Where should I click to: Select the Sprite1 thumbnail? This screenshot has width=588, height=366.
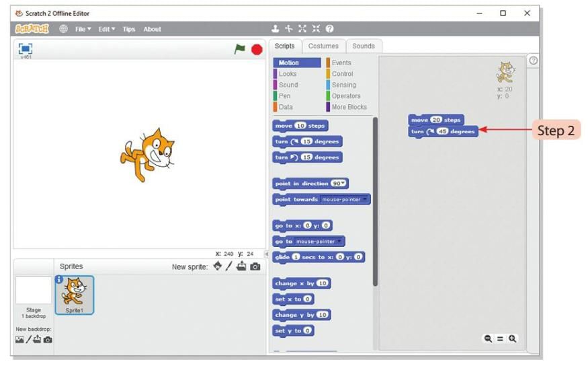pyautogui.click(x=74, y=295)
